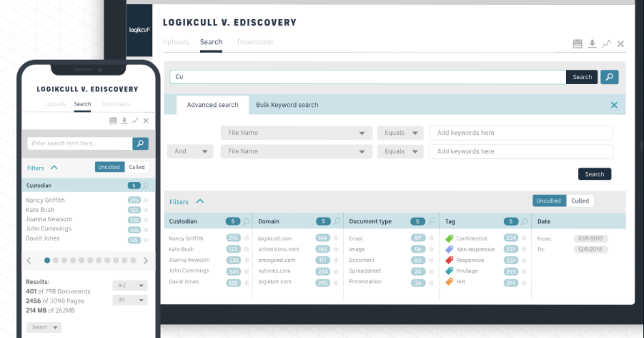644x338 pixels.
Task: Open the Downloads tab on desktop
Action: (x=255, y=42)
